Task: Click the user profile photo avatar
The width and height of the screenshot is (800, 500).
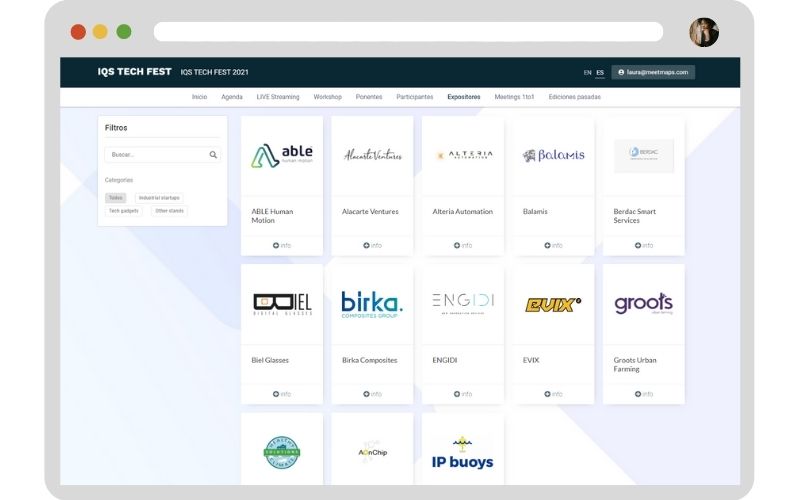Action: pos(704,32)
